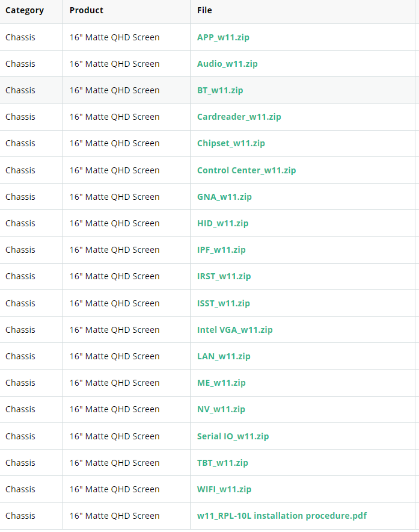Download Serial IO_w11.zip
The height and width of the screenshot is (532, 419).
point(233,436)
